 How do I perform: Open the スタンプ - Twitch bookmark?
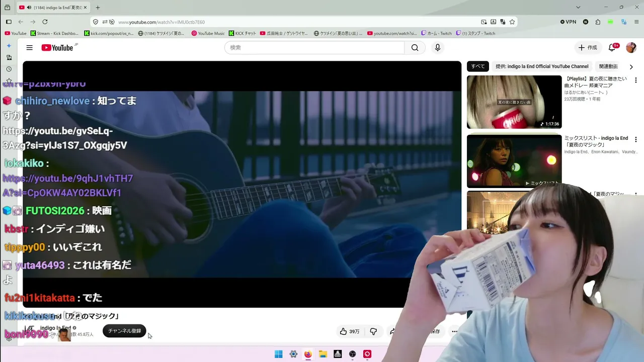[x=475, y=34]
